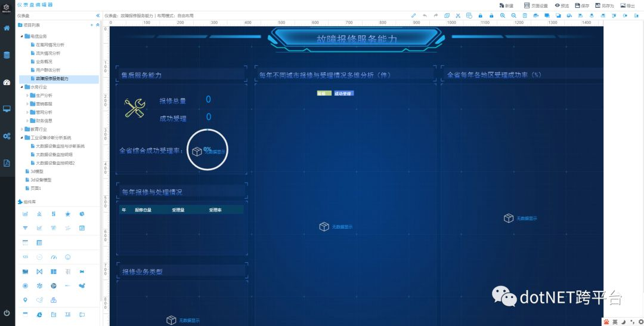This screenshot has width=644, height=326.
Task: Click the tray settings gear icon
Action: (x=640, y=322)
